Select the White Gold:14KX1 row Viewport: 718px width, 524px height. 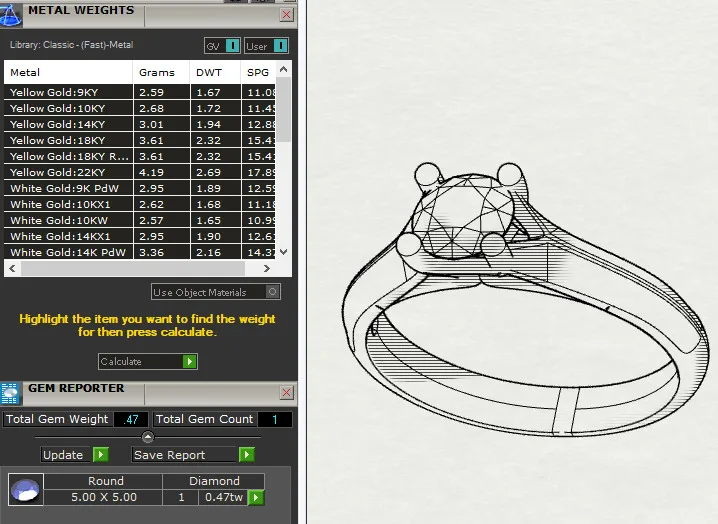140,236
